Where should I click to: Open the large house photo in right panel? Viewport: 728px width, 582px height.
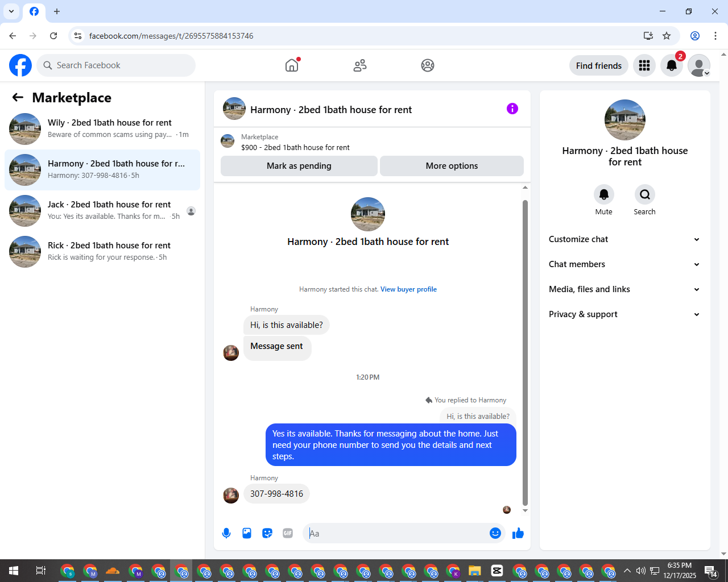[x=625, y=120]
